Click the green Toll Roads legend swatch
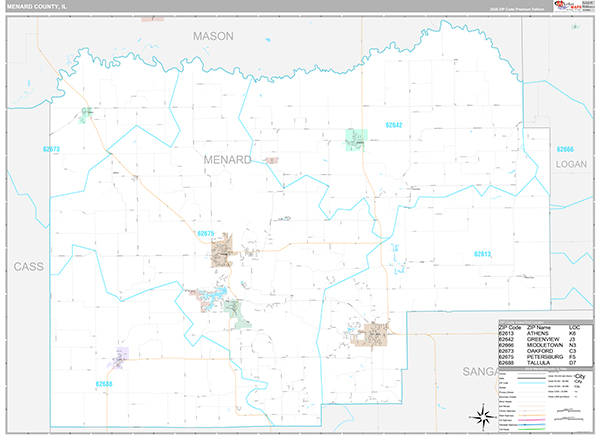This screenshot has width=600, height=435. click(x=532, y=429)
